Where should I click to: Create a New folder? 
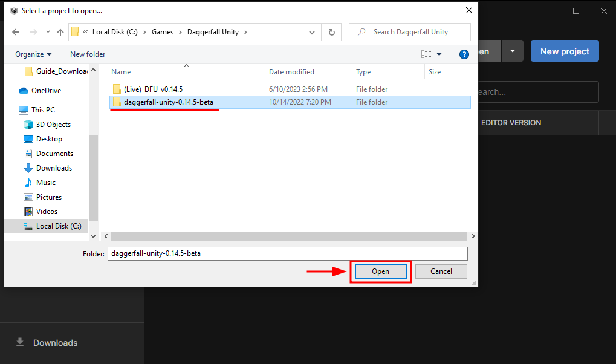coord(88,54)
